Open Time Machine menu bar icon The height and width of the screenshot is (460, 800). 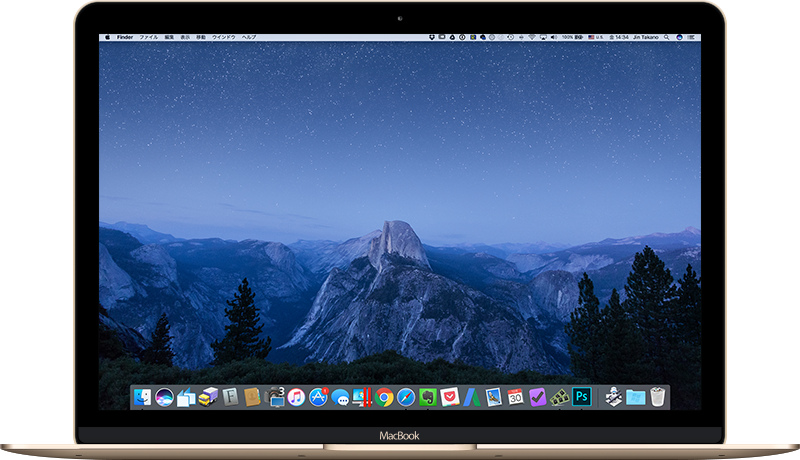click(511, 37)
